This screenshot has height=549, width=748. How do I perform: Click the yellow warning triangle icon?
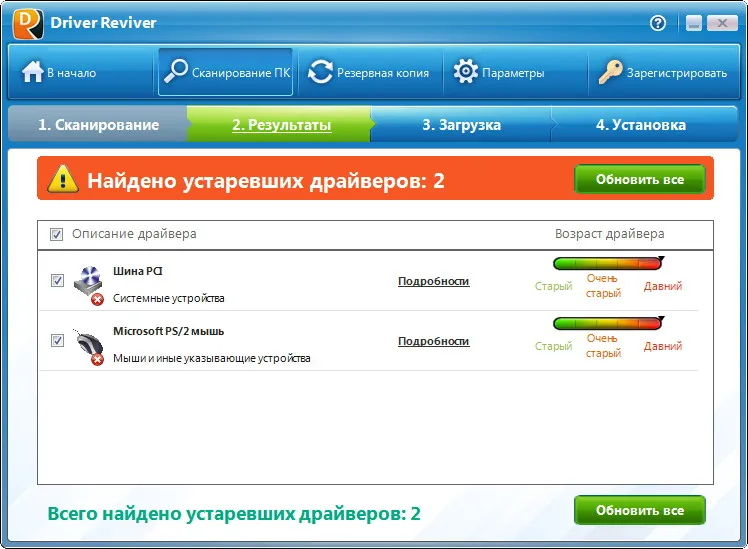63,179
